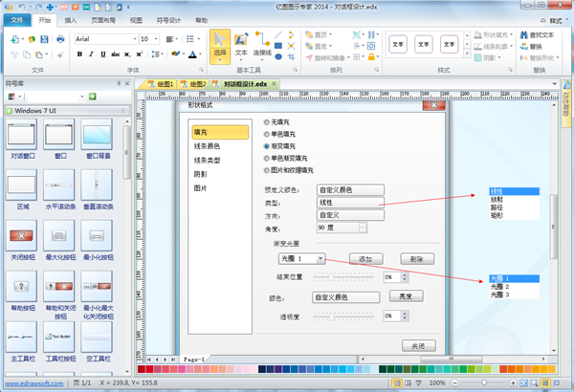Apply bold formatting with the B icon
574x392 pixels.
(79, 54)
